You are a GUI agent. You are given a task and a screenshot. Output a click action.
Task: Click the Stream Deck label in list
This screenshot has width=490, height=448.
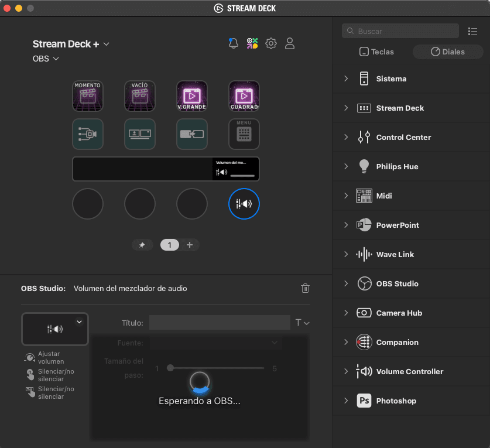400,108
